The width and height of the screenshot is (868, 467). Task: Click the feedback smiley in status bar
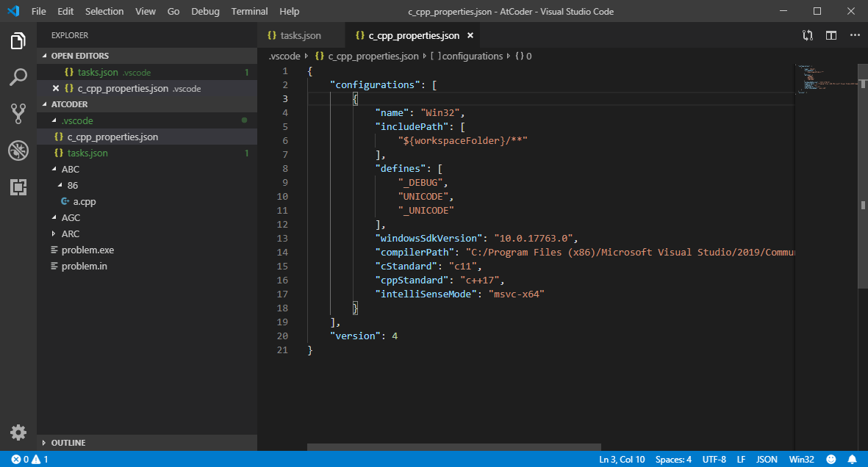[831, 460]
